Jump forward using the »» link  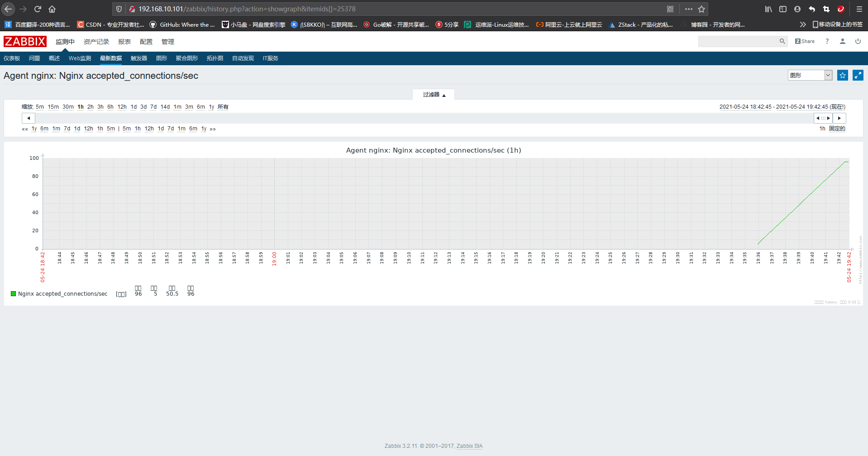(213, 129)
